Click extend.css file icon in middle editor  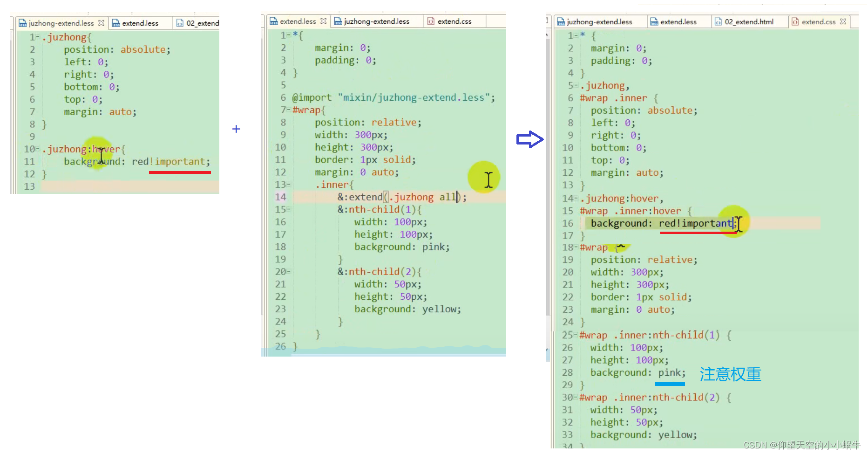pos(431,21)
